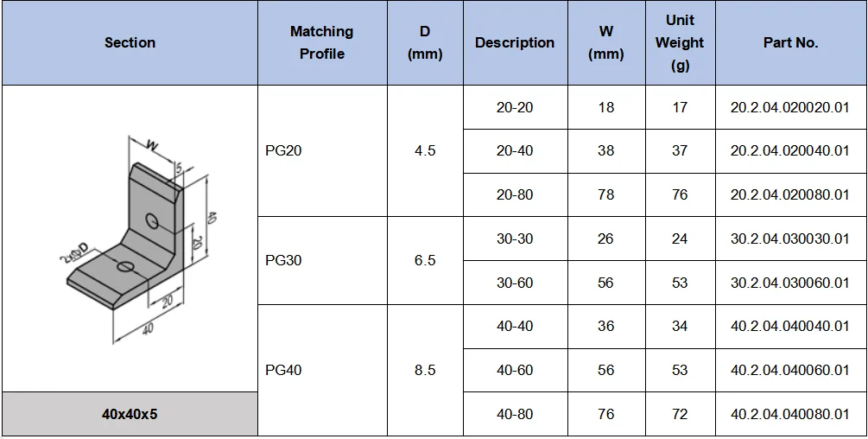Click the 8.5 diameter value cell
The width and height of the screenshot is (868, 439).
(x=425, y=370)
